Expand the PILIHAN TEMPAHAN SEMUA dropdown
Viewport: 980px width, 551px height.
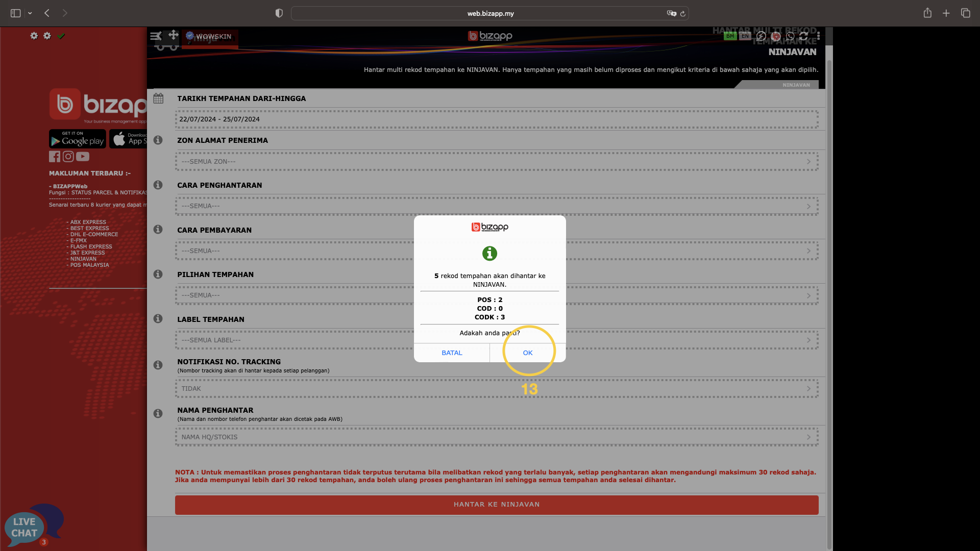coord(497,295)
